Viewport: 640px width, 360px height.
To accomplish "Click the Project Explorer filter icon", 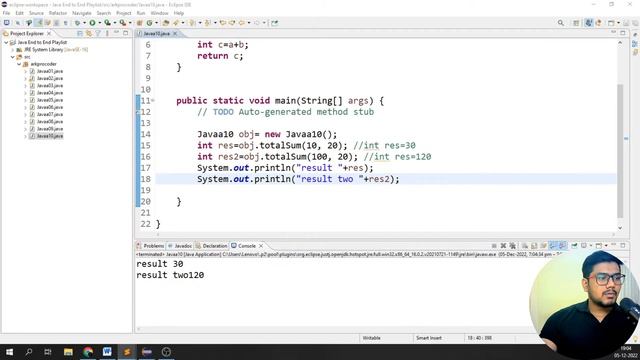I will (x=98, y=33).
